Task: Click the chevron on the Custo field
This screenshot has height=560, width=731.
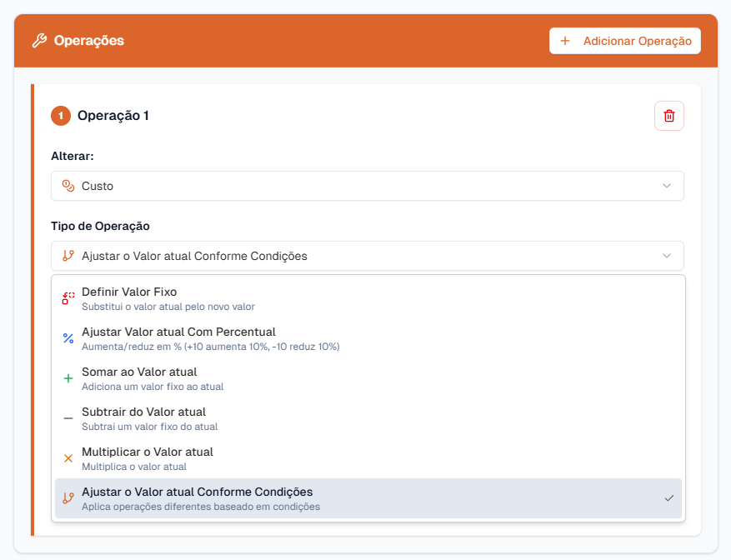Action: (667, 186)
